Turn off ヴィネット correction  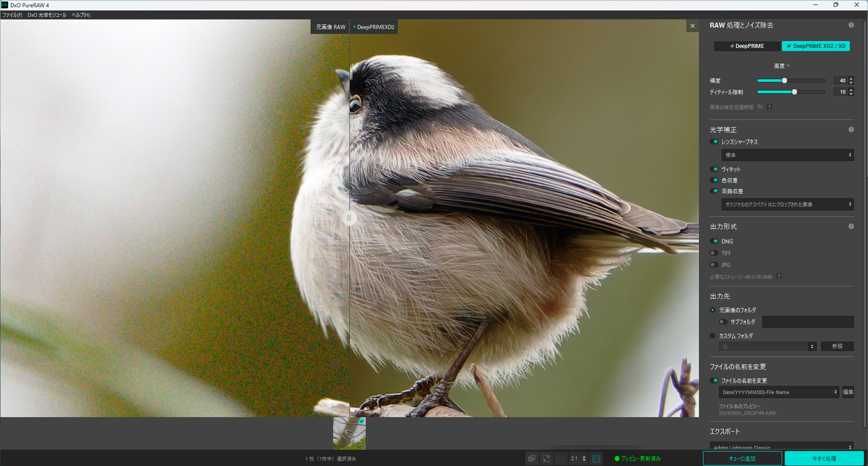click(x=714, y=169)
